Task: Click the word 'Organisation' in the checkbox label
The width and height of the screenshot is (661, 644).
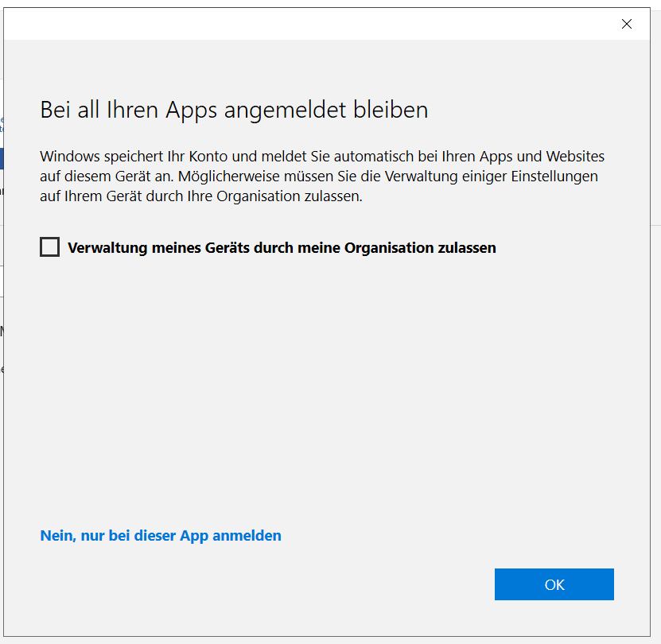Action: pyautogui.click(x=388, y=248)
